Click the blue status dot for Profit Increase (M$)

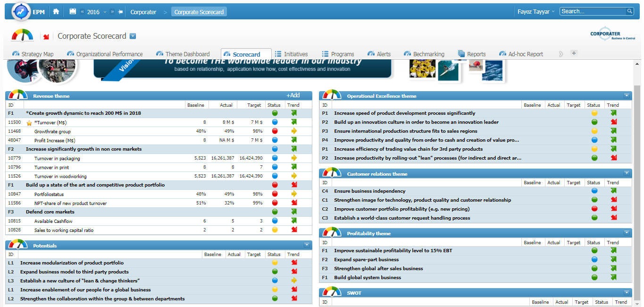click(275, 140)
